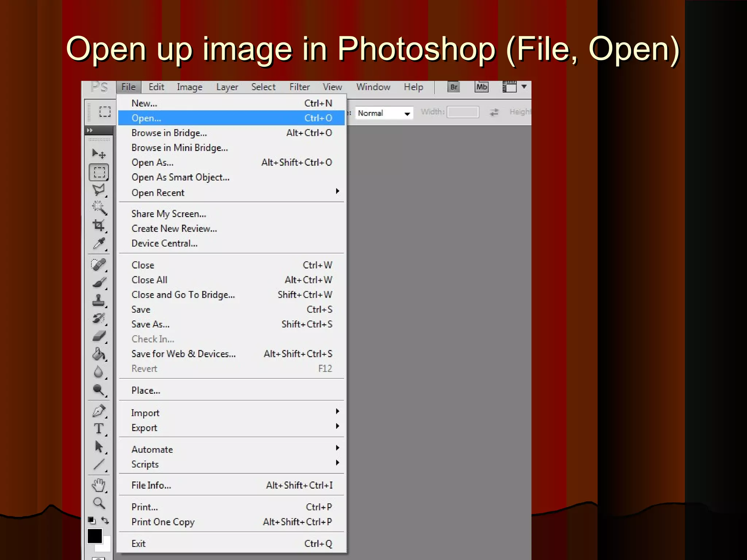Select the Paint Bucket tool
Image resolution: width=747 pixels, height=560 pixels.
pos(99,354)
